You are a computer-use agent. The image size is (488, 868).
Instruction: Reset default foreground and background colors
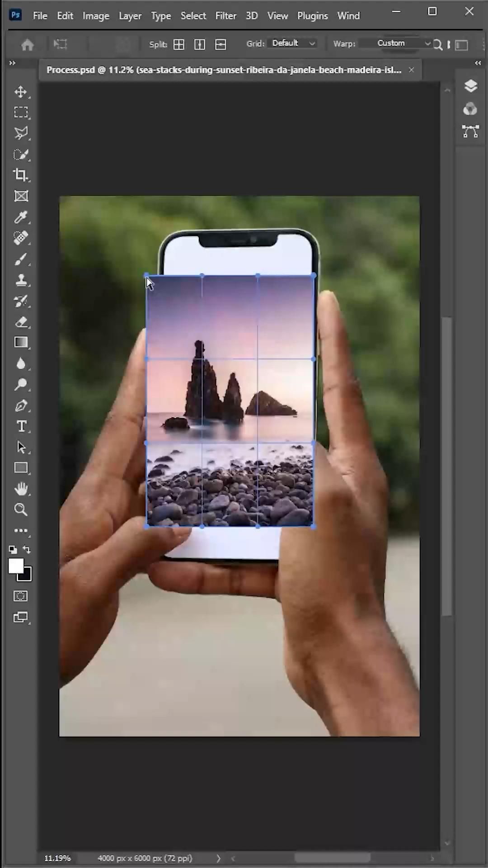click(x=13, y=550)
